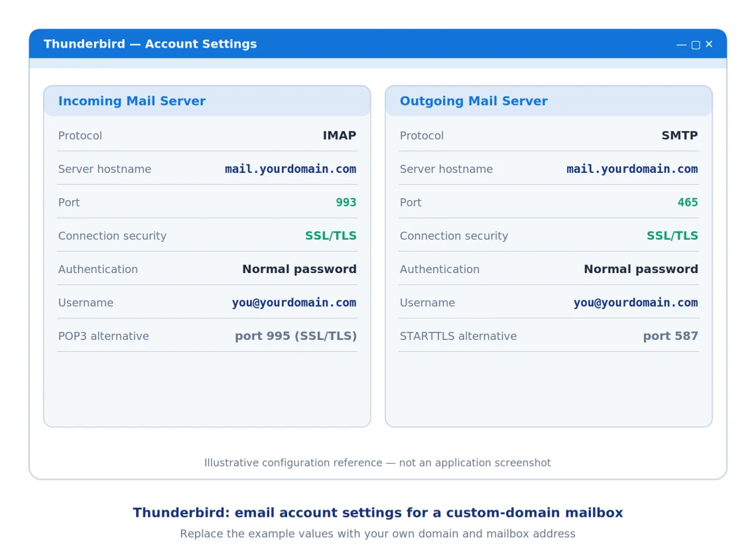Click the Thunderbird — Account Settings title
Screen dimensions: 756x552
tap(151, 44)
